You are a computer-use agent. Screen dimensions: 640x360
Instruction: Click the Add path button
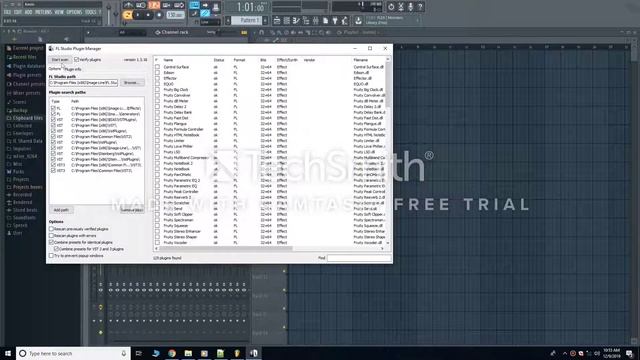pyautogui.click(x=61, y=210)
